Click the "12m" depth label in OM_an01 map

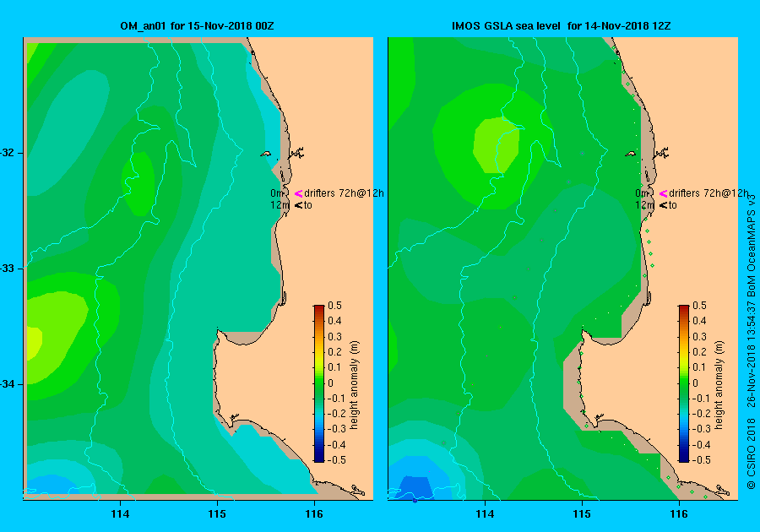(x=280, y=205)
